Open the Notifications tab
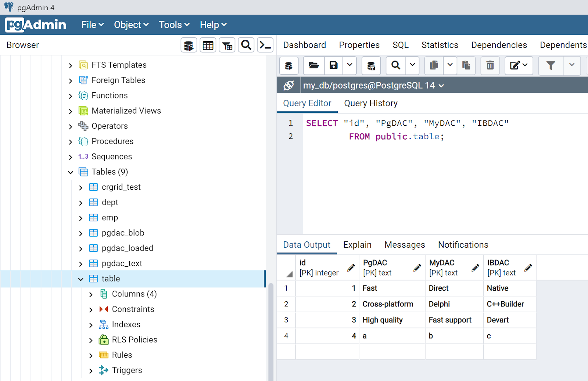This screenshot has height=381, width=588. click(463, 245)
